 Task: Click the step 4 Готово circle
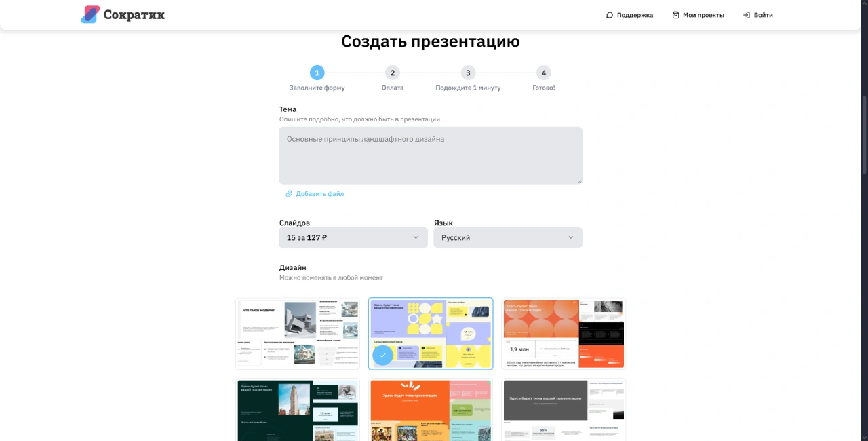pyautogui.click(x=543, y=73)
